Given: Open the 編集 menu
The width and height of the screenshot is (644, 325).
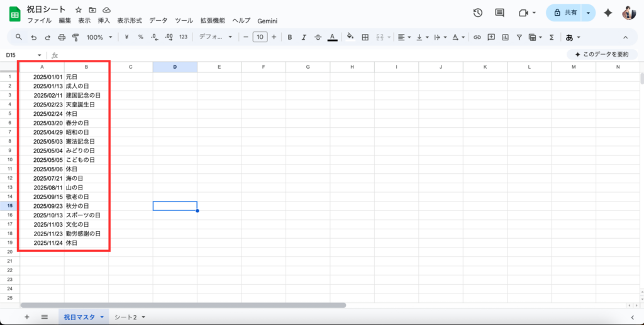Looking at the screenshot, I should (65, 21).
